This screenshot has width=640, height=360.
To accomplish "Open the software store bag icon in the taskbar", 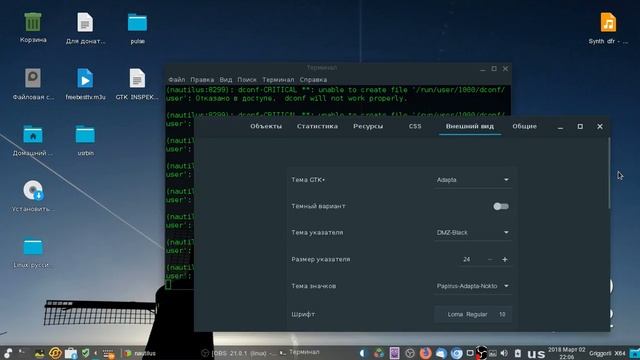I will pos(71,353).
